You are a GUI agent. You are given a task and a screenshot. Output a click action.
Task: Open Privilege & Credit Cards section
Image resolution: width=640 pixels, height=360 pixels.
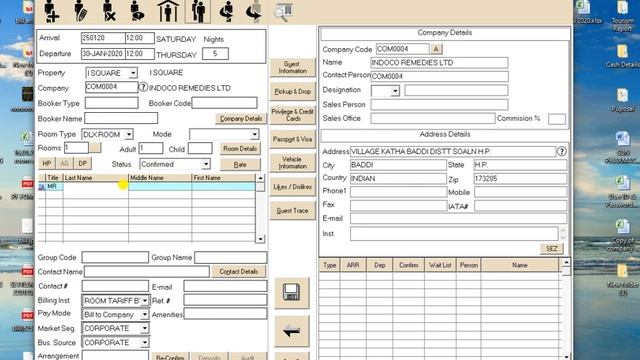point(292,115)
